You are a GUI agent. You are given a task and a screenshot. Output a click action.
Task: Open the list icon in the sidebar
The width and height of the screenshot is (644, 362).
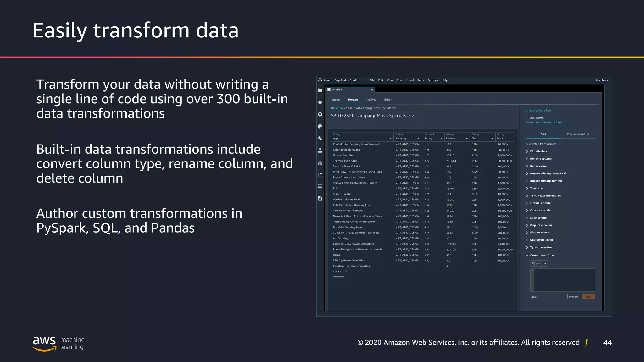pos(320,186)
